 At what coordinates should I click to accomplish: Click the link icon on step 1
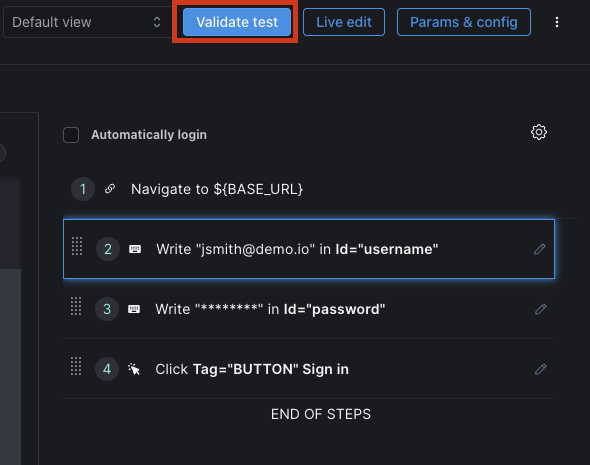coord(110,188)
